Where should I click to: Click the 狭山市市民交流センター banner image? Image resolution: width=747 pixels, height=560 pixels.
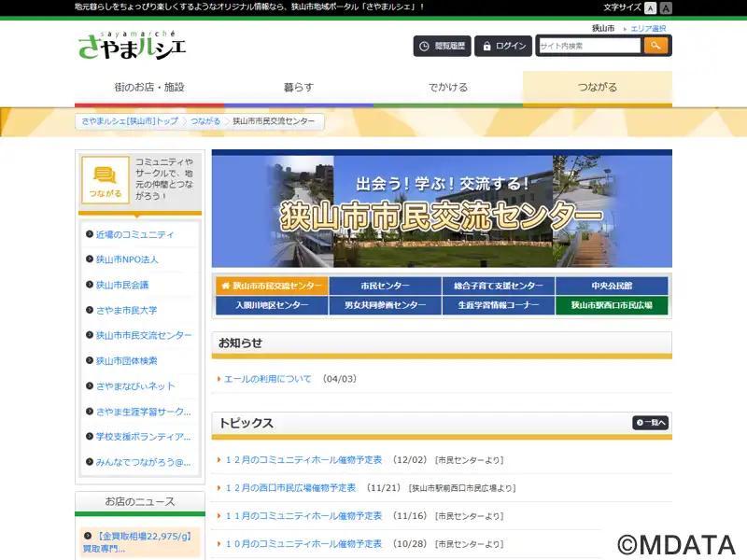click(x=442, y=211)
